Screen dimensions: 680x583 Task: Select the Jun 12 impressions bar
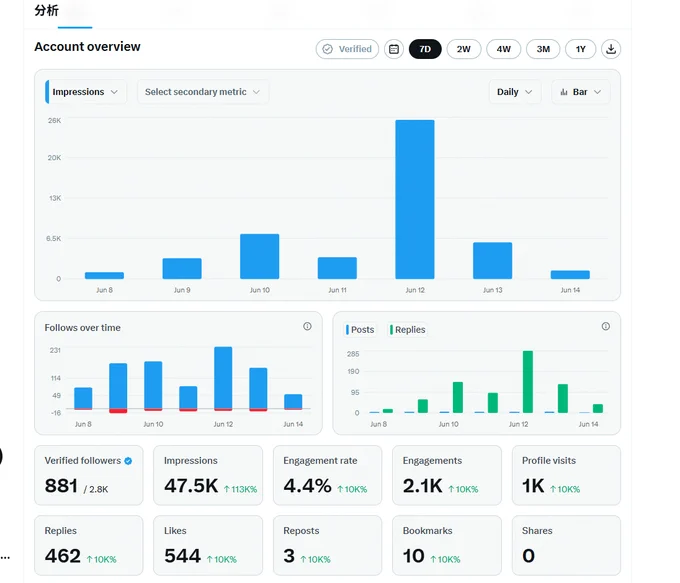click(415, 199)
